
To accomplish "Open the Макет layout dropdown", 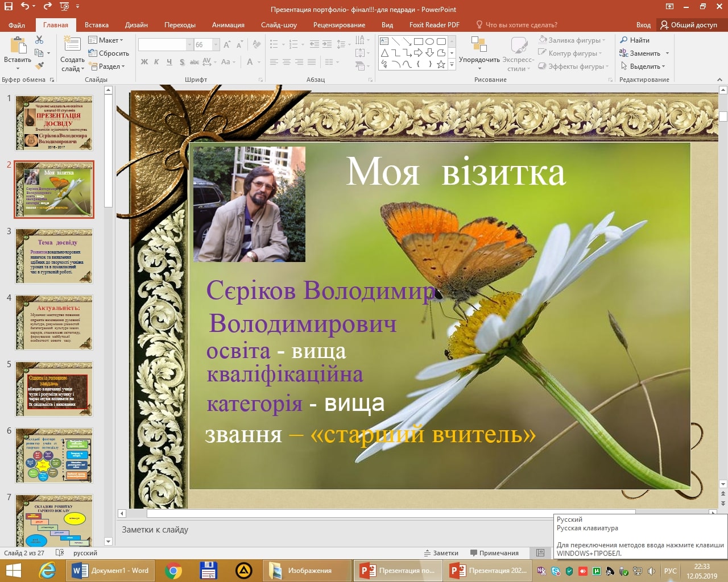I will [106, 40].
